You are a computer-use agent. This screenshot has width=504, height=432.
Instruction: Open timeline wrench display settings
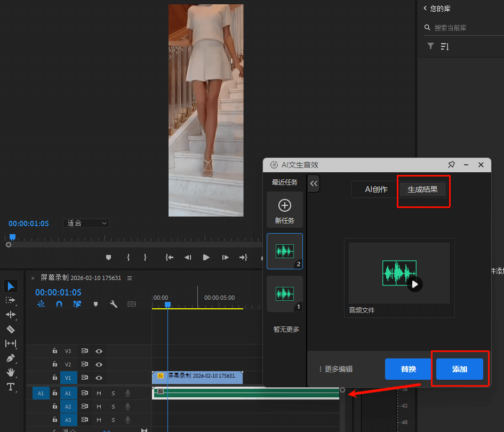114,304
